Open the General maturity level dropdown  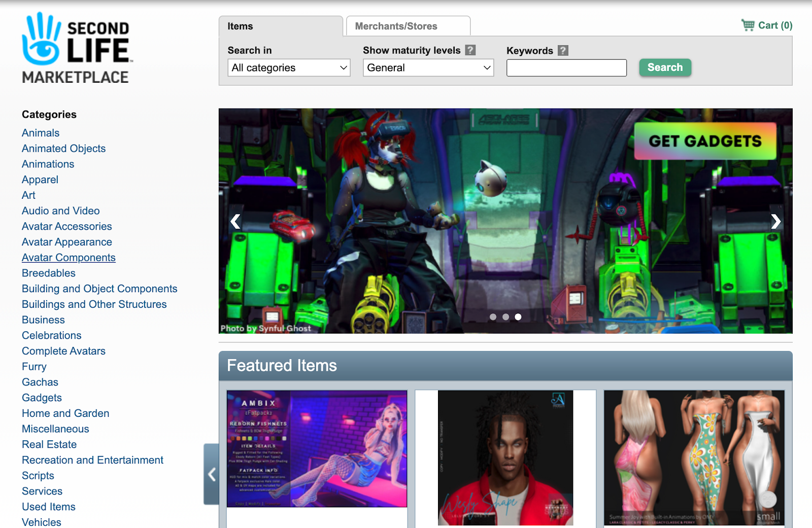(429, 68)
